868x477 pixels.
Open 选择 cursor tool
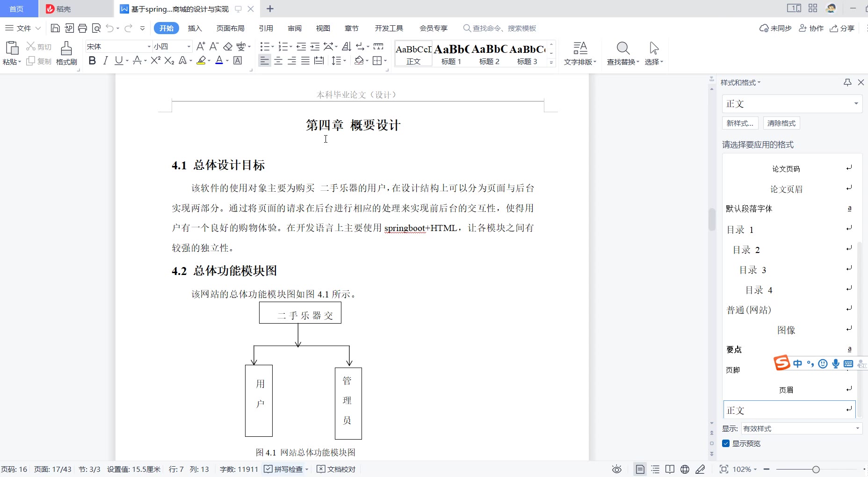coord(654,53)
